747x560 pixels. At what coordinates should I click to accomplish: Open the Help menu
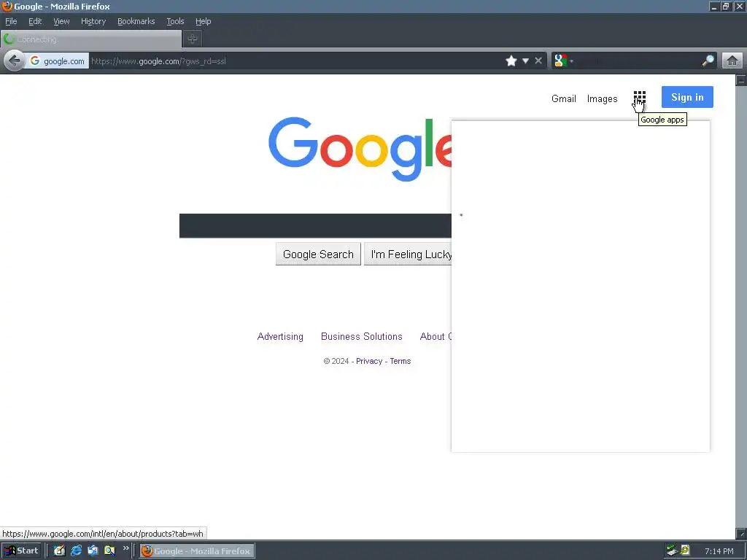[203, 21]
